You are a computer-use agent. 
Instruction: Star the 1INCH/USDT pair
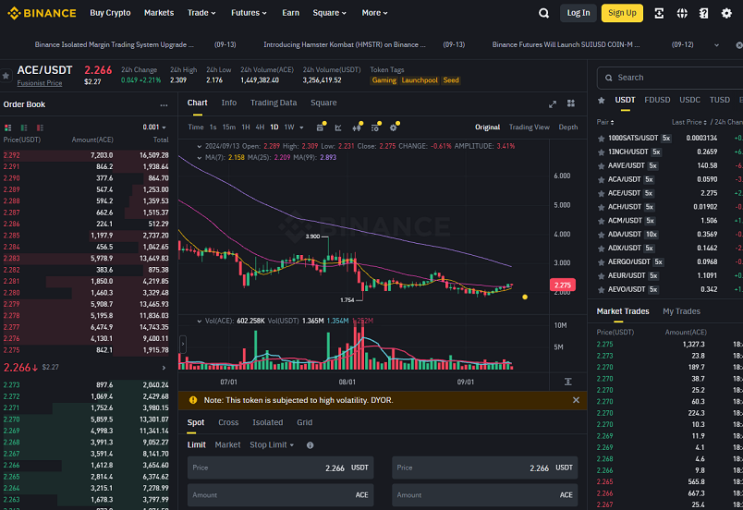601,152
